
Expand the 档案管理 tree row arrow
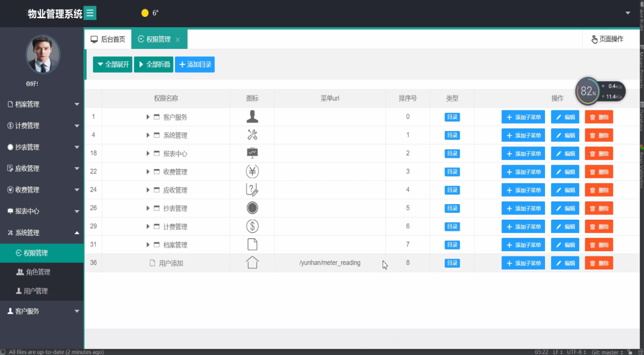tap(148, 245)
